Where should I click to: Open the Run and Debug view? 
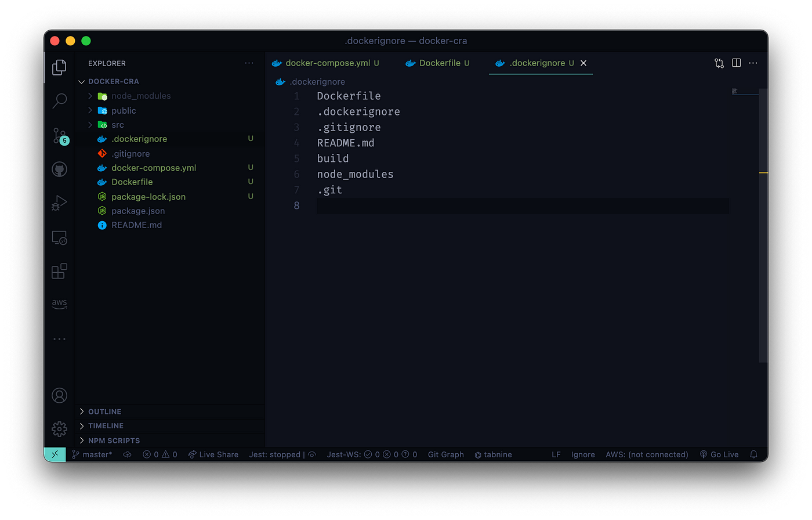pos(59,203)
